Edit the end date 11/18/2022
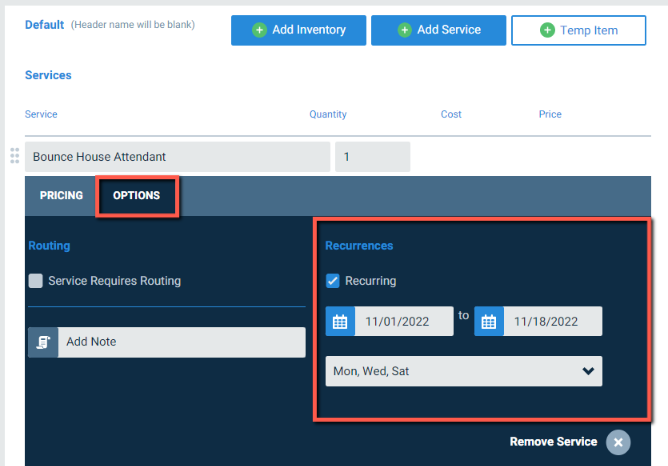 point(553,321)
